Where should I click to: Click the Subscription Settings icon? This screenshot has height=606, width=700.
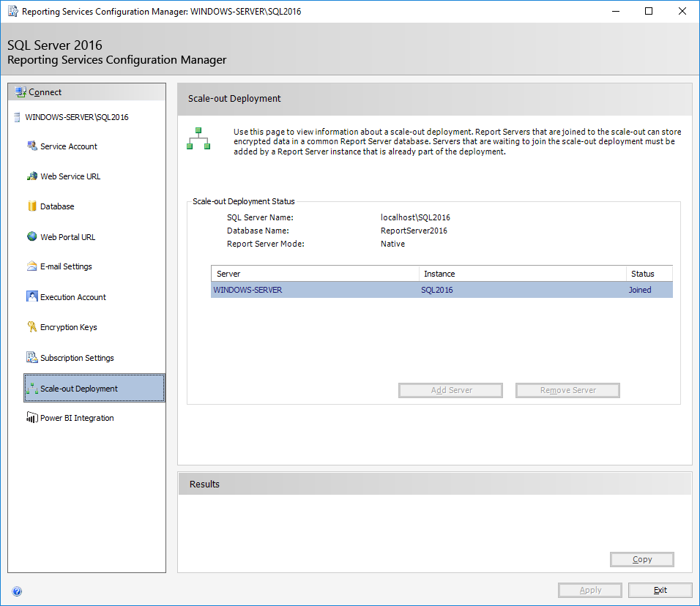tap(32, 357)
